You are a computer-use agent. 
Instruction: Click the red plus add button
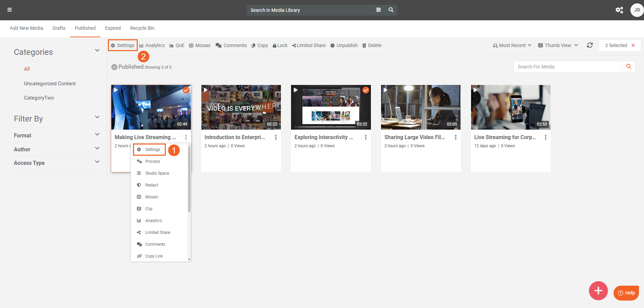click(598, 290)
